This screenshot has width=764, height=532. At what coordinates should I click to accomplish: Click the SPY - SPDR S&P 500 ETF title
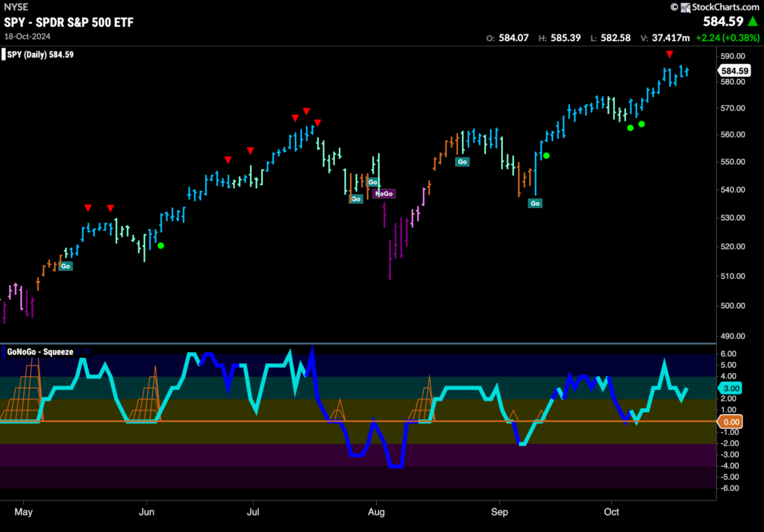coord(69,22)
